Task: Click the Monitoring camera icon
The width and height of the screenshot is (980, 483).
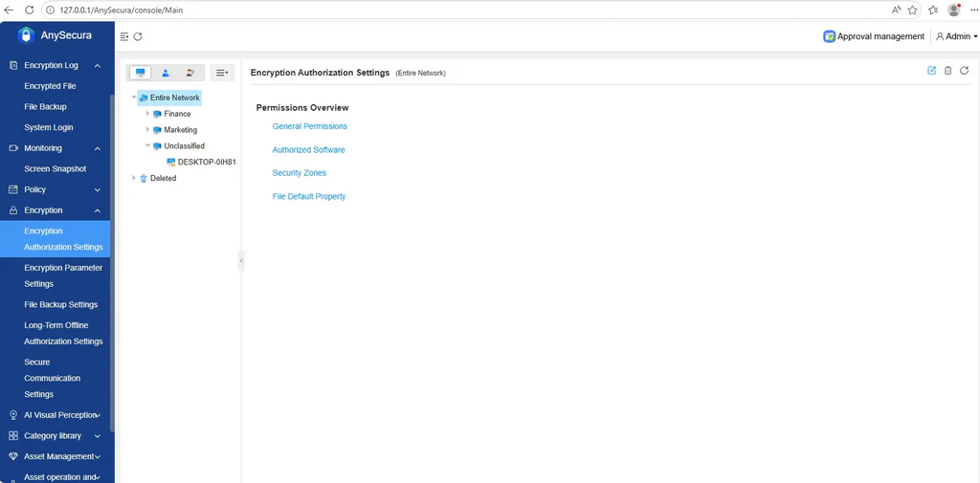Action: [x=13, y=148]
